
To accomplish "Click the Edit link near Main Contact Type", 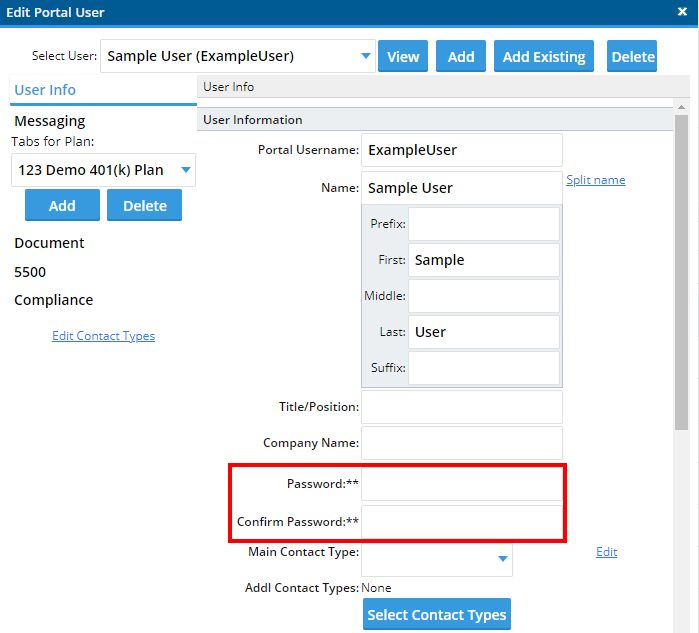I will [606, 552].
